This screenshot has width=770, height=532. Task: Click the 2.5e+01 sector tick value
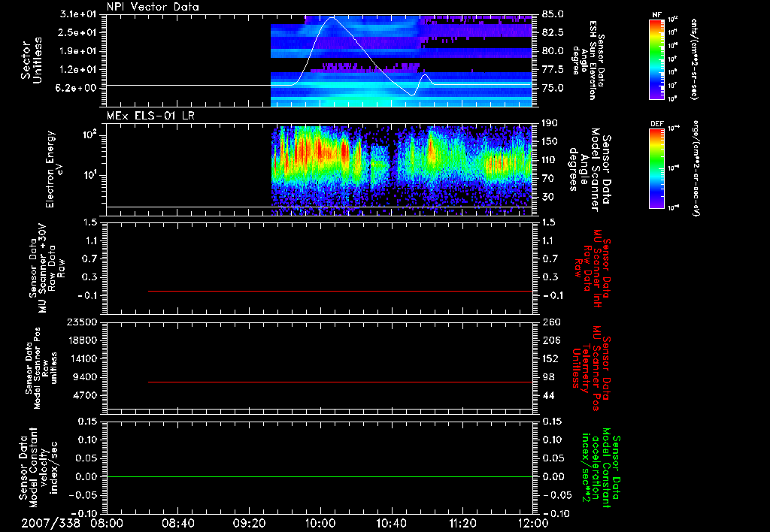coord(78,32)
